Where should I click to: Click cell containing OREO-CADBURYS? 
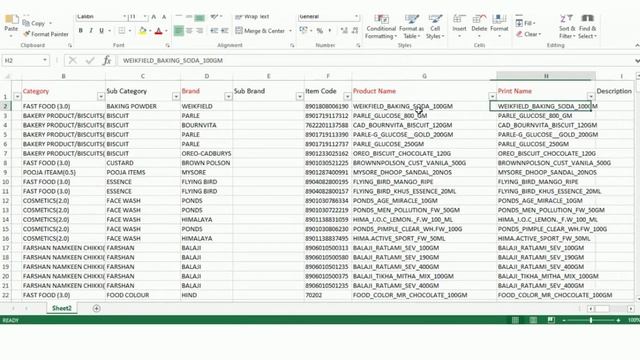click(206, 153)
